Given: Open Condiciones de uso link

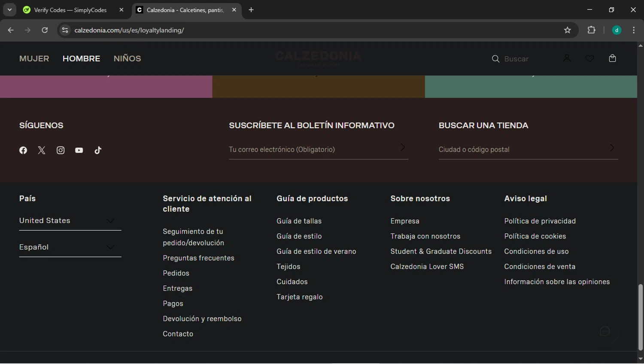Looking at the screenshot, I should coord(536,251).
